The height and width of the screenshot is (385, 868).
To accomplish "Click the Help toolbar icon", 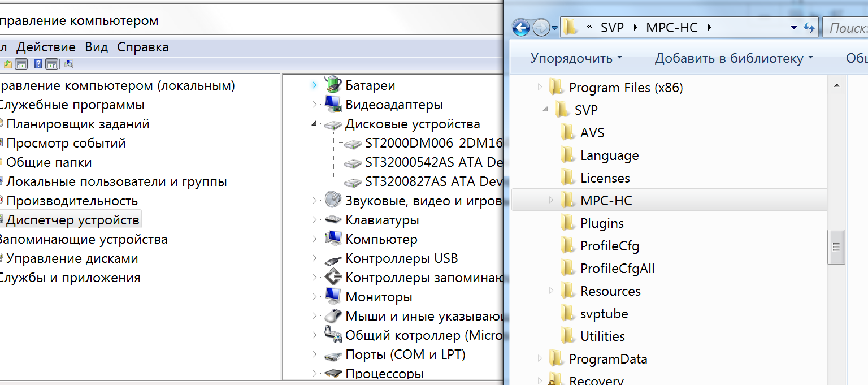I will 37,64.
